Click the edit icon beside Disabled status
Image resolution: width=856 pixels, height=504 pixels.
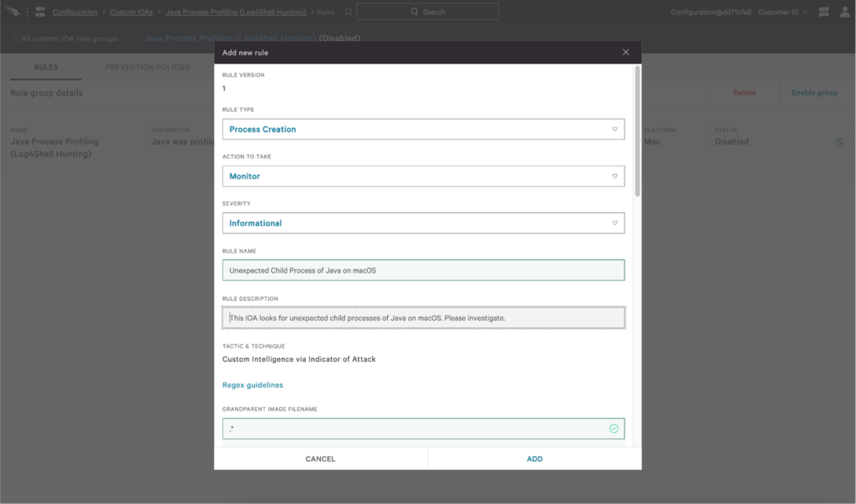pyautogui.click(x=838, y=142)
